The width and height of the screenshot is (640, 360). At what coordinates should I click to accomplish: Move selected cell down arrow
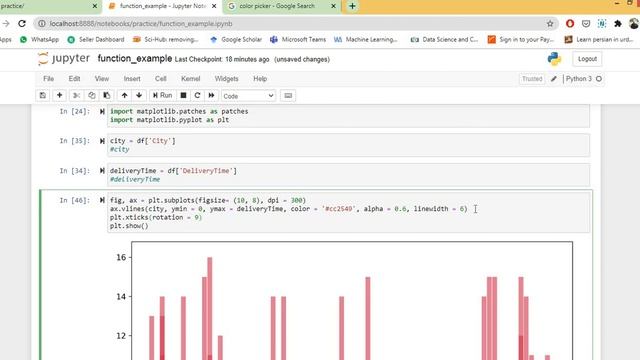[x=139, y=96]
